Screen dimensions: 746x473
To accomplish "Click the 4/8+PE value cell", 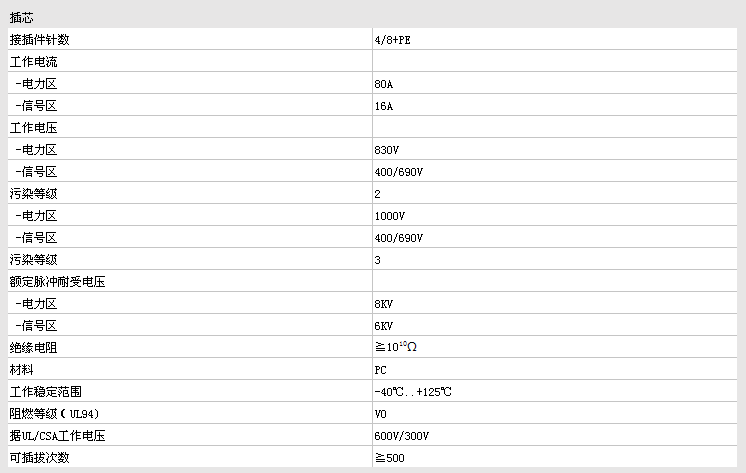I will 393,40.
